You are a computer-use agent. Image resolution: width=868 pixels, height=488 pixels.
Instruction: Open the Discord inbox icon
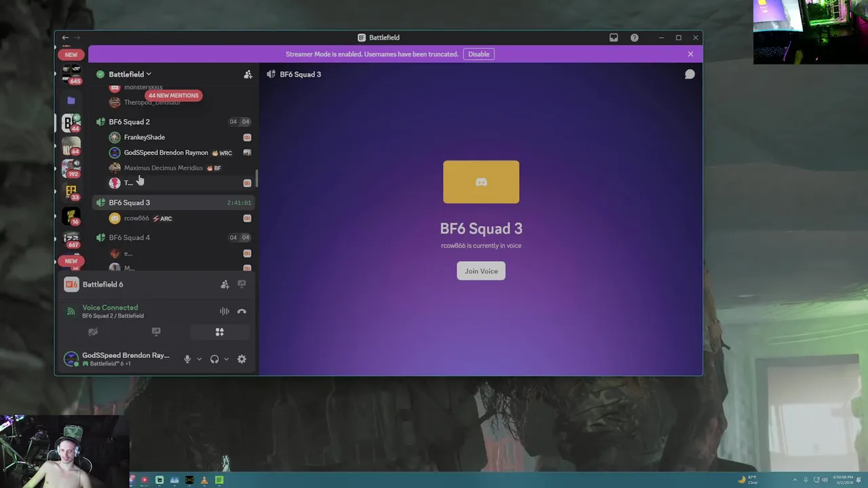(614, 38)
